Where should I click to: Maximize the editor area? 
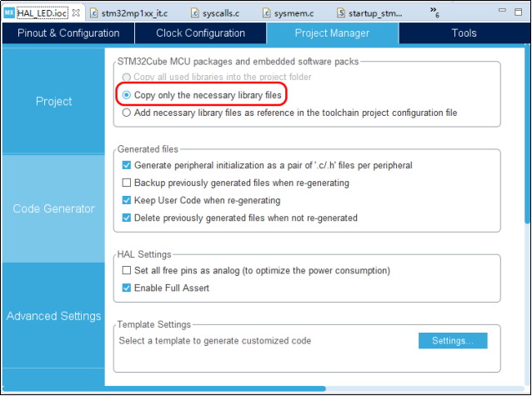[518, 12]
